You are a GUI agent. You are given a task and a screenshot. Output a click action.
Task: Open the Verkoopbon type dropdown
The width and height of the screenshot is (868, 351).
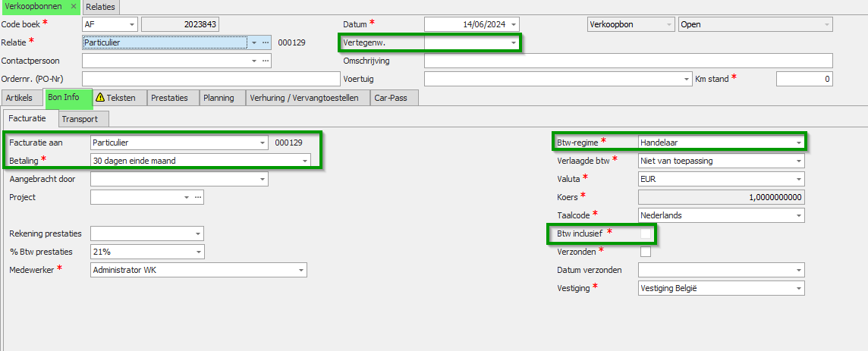(x=670, y=24)
